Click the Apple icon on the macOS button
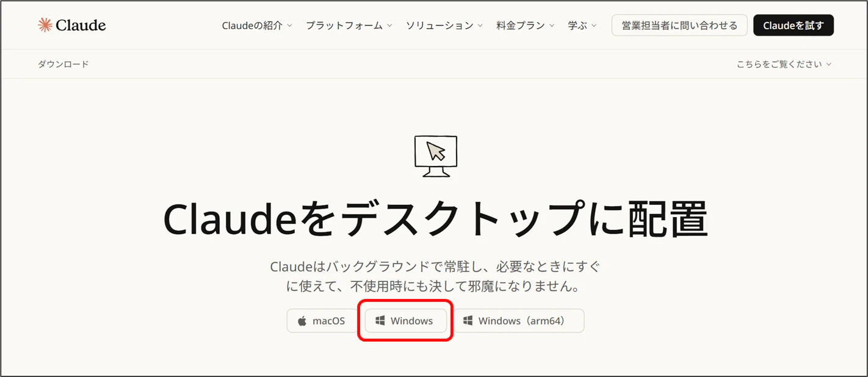The width and height of the screenshot is (868, 377). click(x=302, y=321)
